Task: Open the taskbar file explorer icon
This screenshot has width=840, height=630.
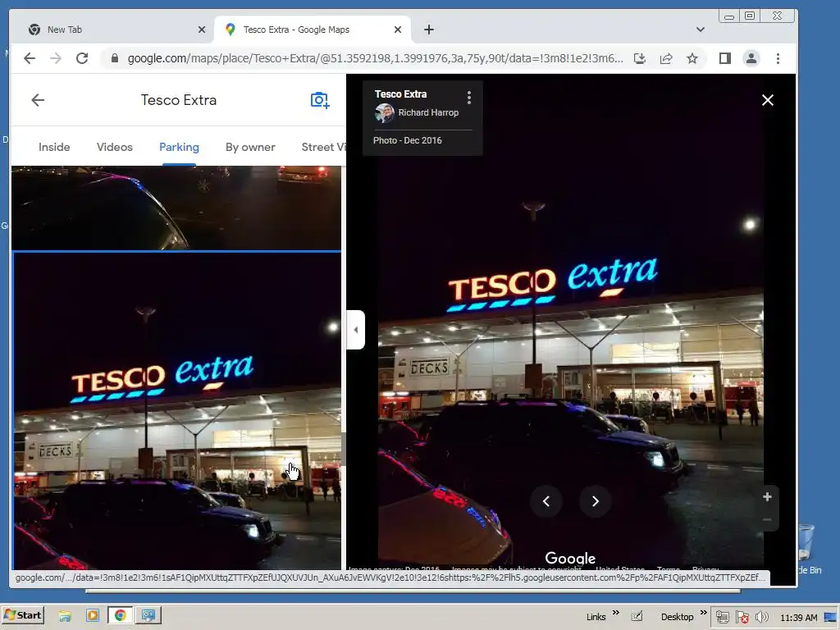Action: (x=65, y=616)
